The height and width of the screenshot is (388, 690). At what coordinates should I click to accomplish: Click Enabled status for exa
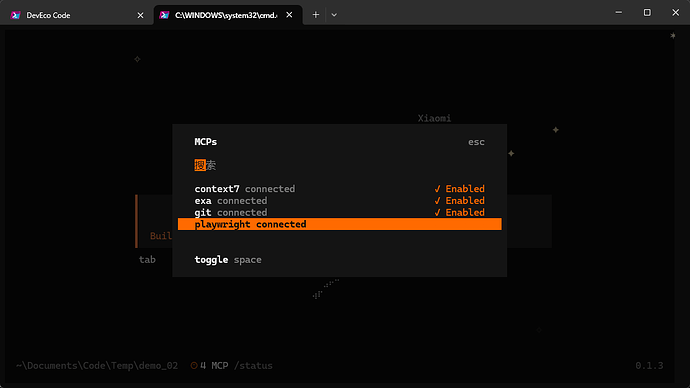459,201
